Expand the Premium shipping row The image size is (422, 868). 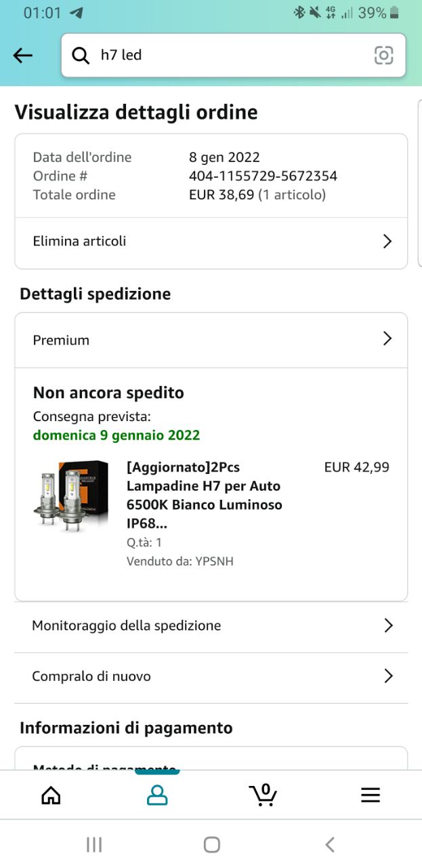211,340
